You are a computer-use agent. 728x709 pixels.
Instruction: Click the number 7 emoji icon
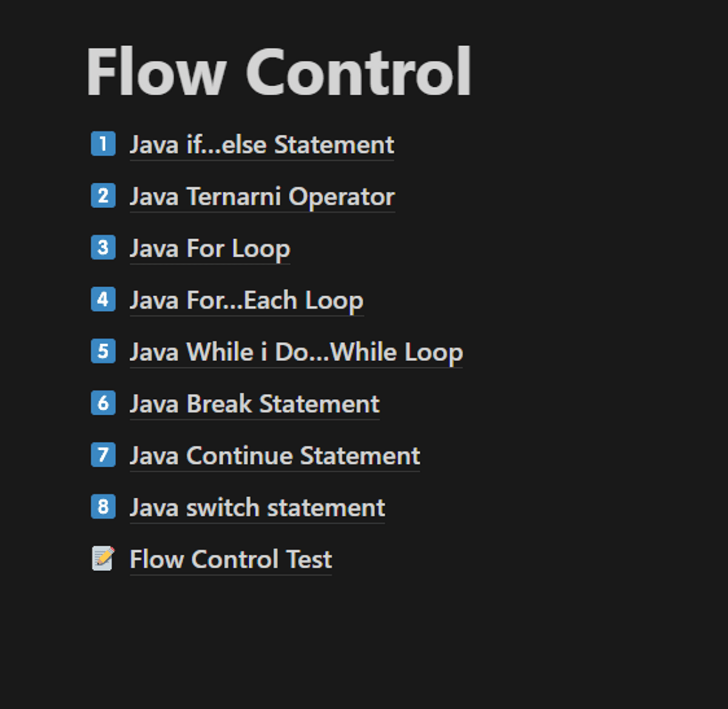[103, 455]
